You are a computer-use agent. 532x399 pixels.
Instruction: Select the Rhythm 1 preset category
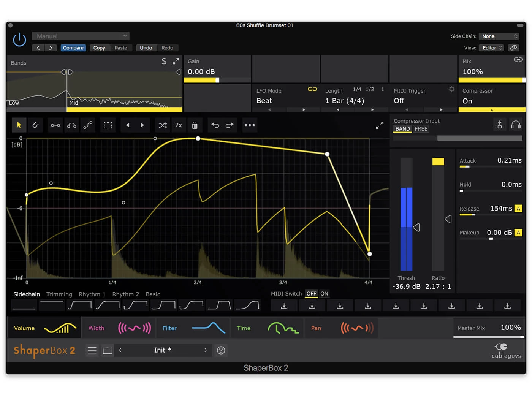pyautogui.click(x=92, y=294)
